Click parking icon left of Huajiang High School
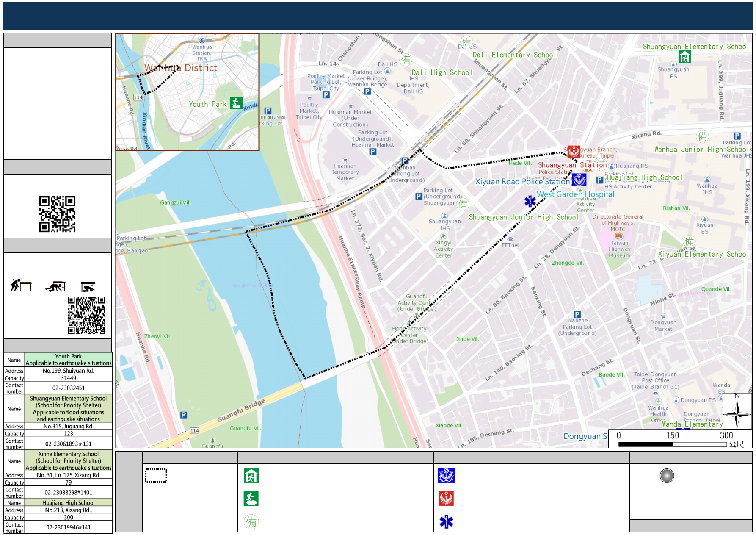 tap(599, 180)
